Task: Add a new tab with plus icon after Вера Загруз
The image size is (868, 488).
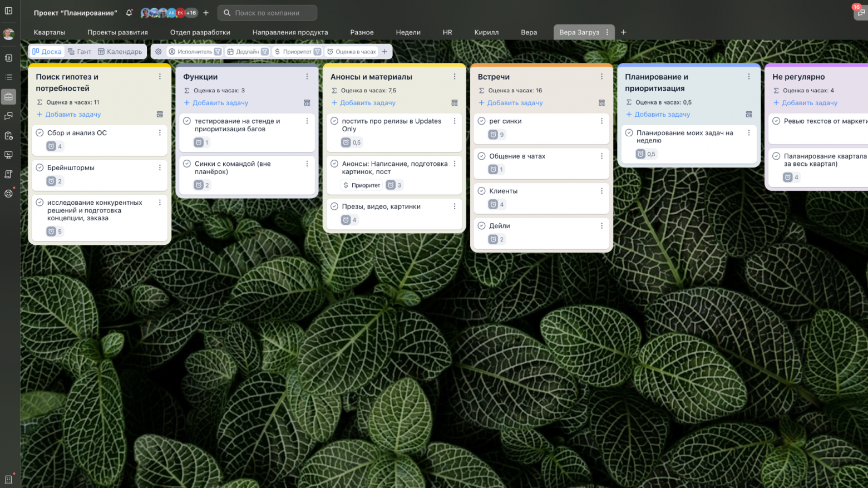Action: 623,32
